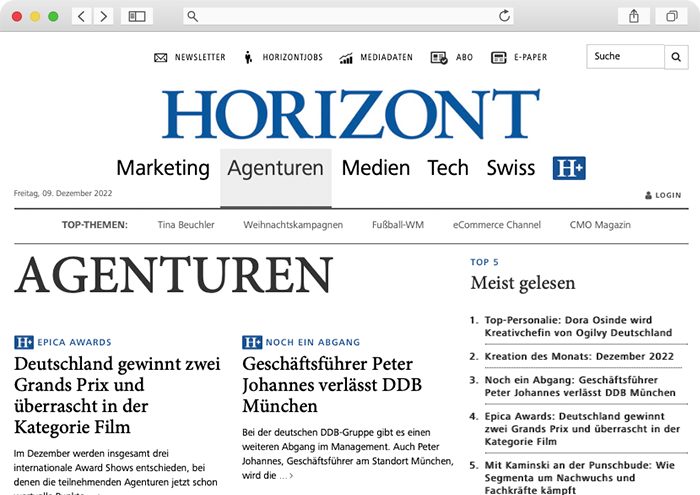The width and height of the screenshot is (700, 495).
Task: Click the magnifier search submit button
Action: [676, 57]
